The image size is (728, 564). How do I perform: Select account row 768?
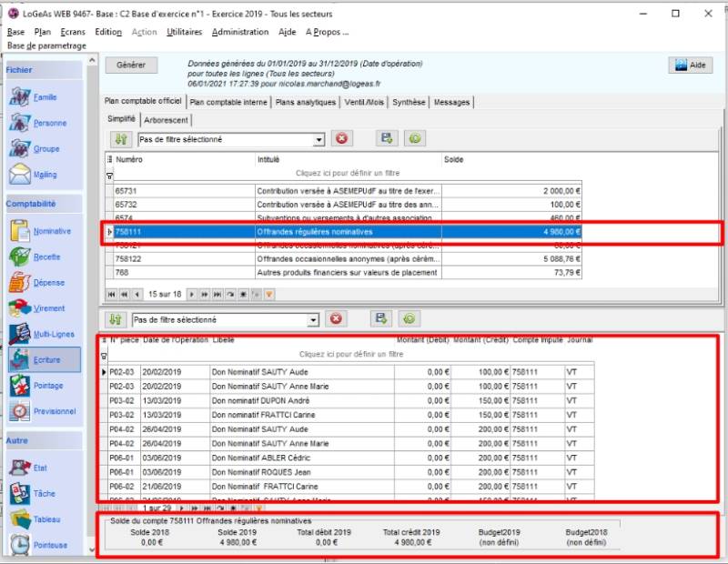pos(343,273)
